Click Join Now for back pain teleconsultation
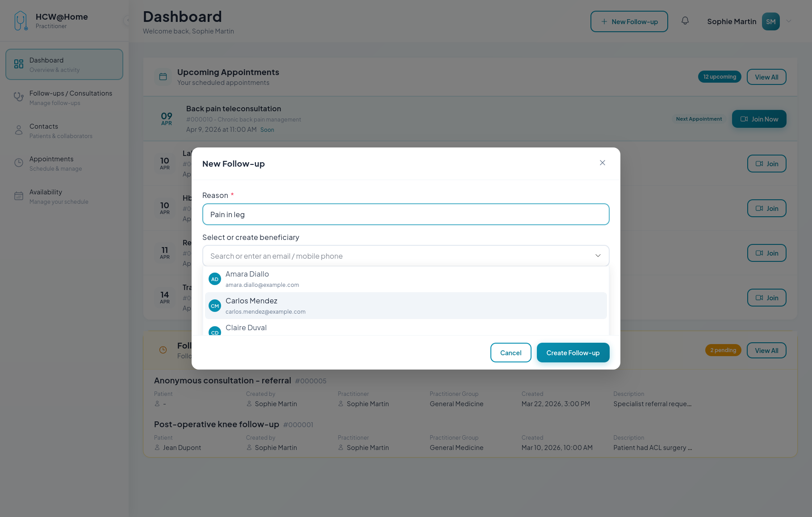Image resolution: width=812 pixels, height=517 pixels. point(759,119)
